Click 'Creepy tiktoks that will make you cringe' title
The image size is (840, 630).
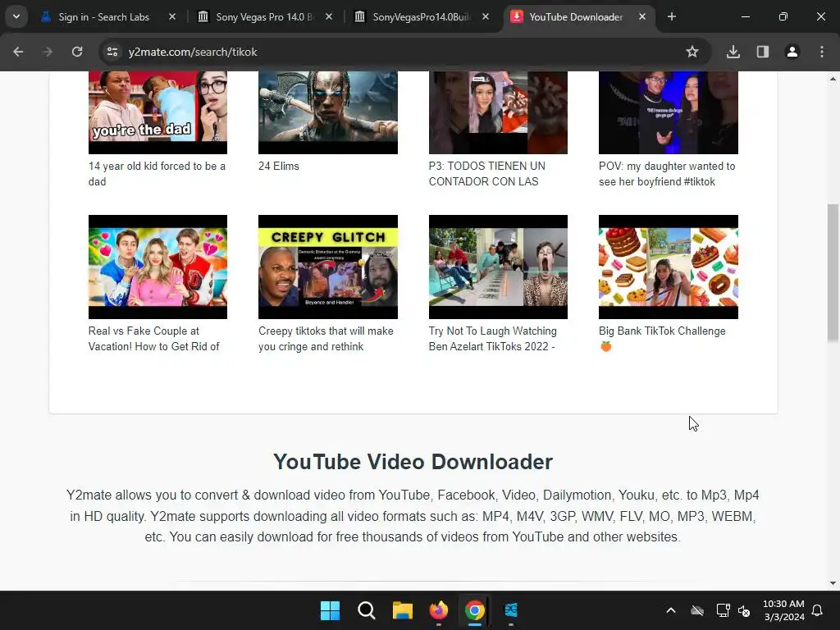(x=326, y=339)
